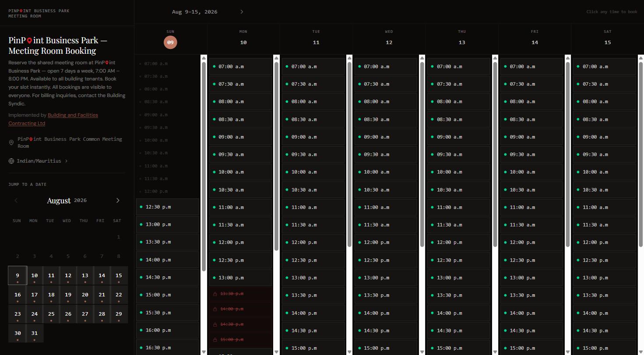Jump to August 27 in mini calendar
Image resolution: width=644 pixels, height=355 pixels.
click(85, 314)
